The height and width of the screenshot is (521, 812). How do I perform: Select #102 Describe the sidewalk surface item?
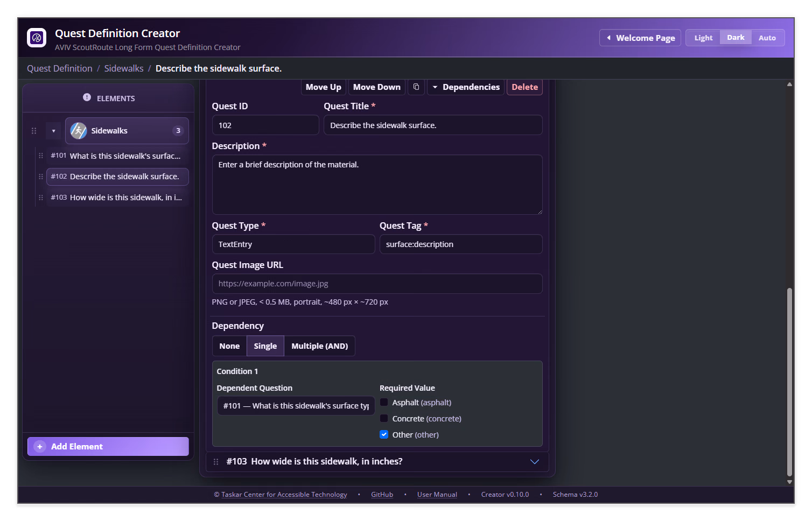pyautogui.click(x=117, y=177)
